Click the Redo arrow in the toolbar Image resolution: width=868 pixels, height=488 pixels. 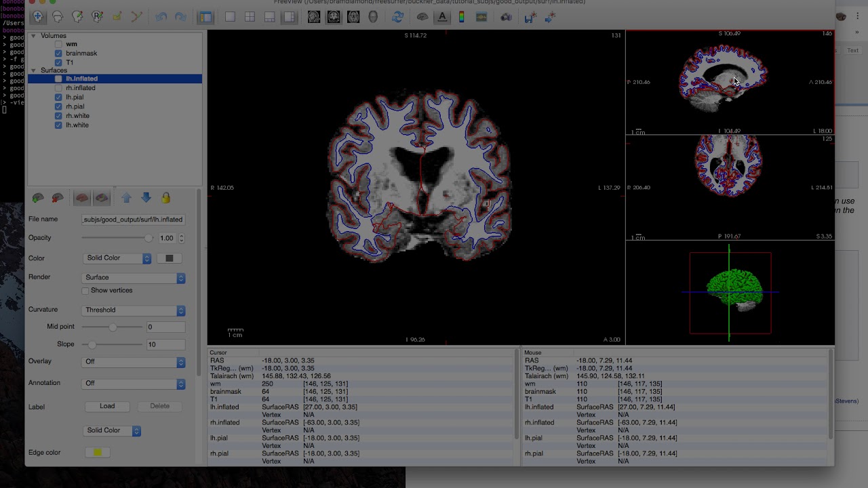tap(180, 17)
